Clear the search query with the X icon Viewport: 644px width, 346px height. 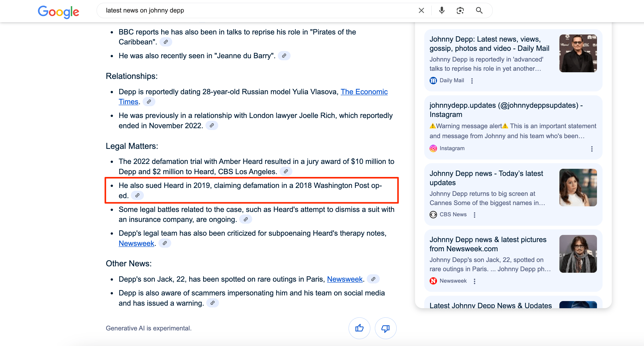pos(421,10)
